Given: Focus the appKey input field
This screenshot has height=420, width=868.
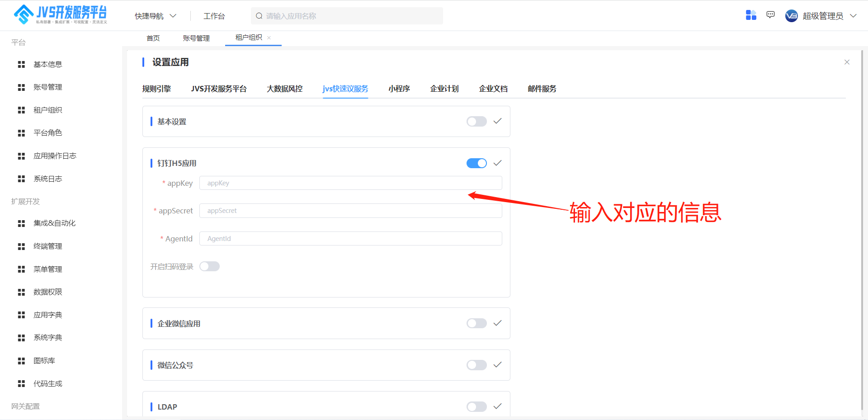Looking at the screenshot, I should click(x=351, y=183).
